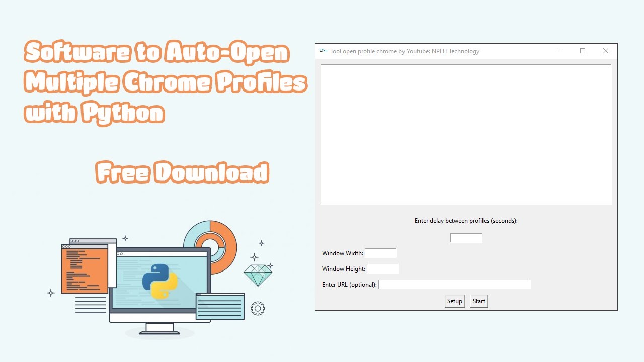Viewport: 644px width, 362px height.
Task: Click the Setup button
Action: coord(455,301)
